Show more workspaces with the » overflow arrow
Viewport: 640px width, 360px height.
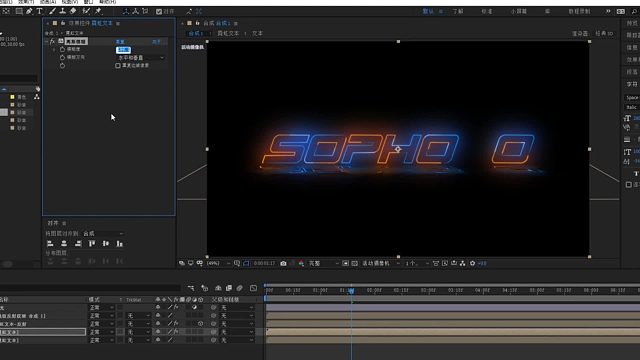tap(608, 11)
